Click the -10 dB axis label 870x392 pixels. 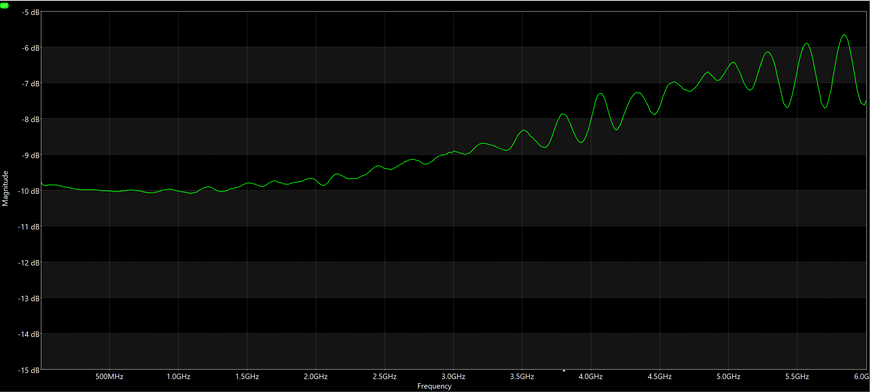(x=29, y=191)
